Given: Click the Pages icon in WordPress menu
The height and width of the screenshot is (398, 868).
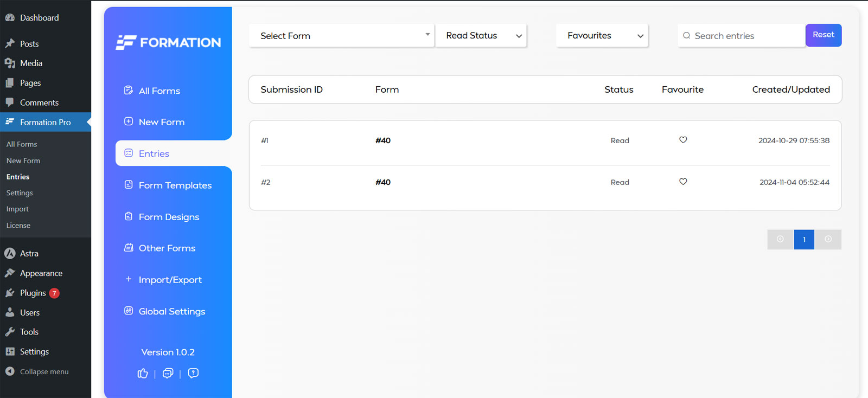Looking at the screenshot, I should [x=10, y=83].
